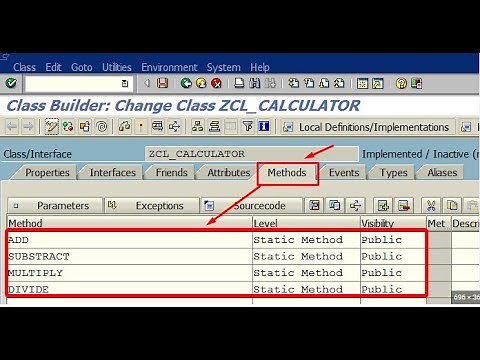
Task: Switch to the Properties tab
Action: (47, 173)
